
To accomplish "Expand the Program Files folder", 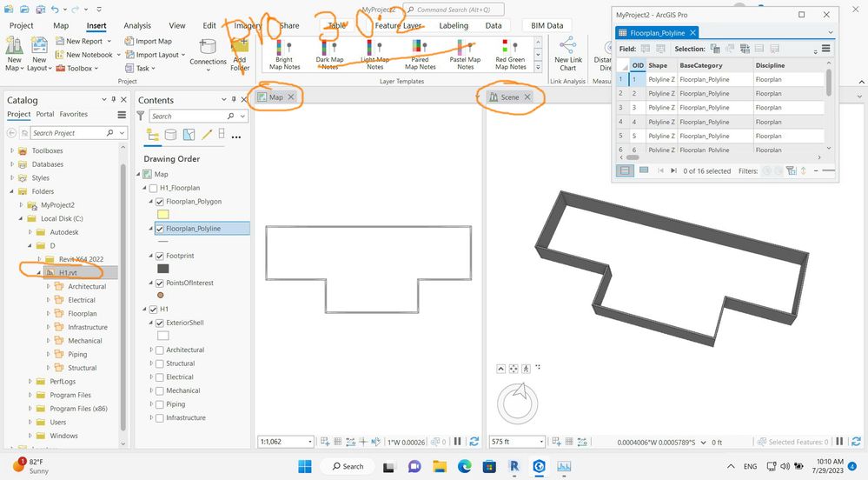I will pos(30,395).
